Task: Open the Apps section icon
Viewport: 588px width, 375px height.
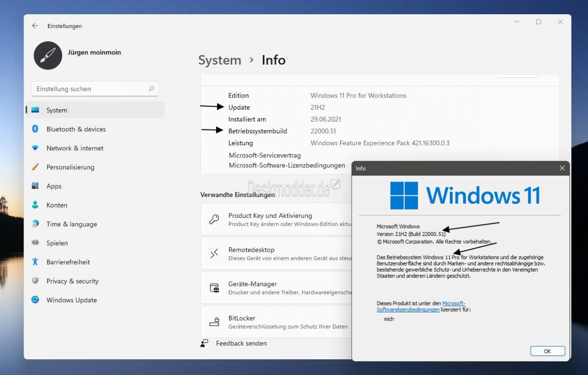Action: coord(35,186)
